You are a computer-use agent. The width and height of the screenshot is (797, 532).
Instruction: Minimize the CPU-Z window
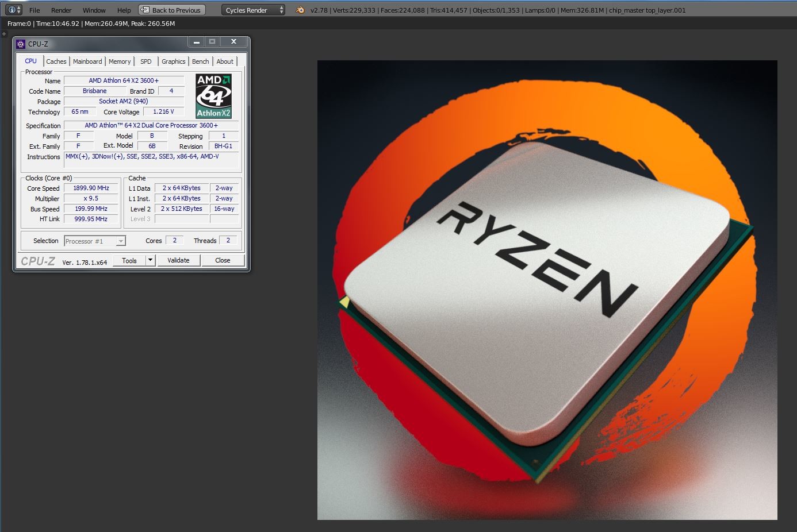click(x=197, y=42)
